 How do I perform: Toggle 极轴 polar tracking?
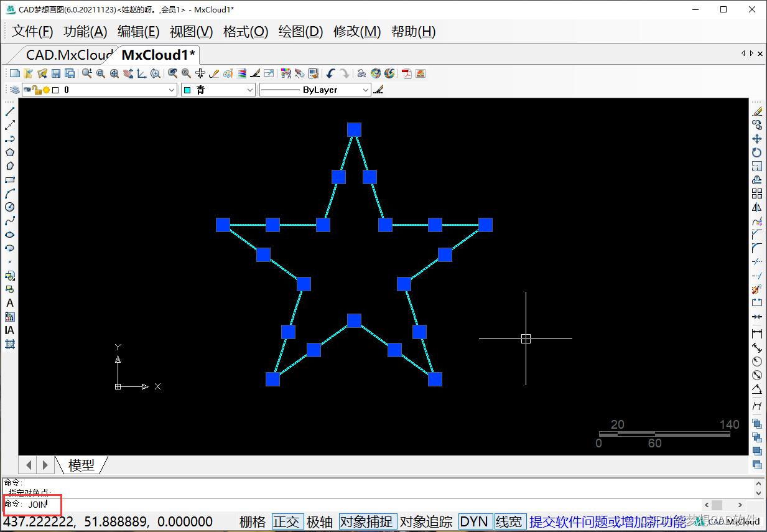[320, 521]
